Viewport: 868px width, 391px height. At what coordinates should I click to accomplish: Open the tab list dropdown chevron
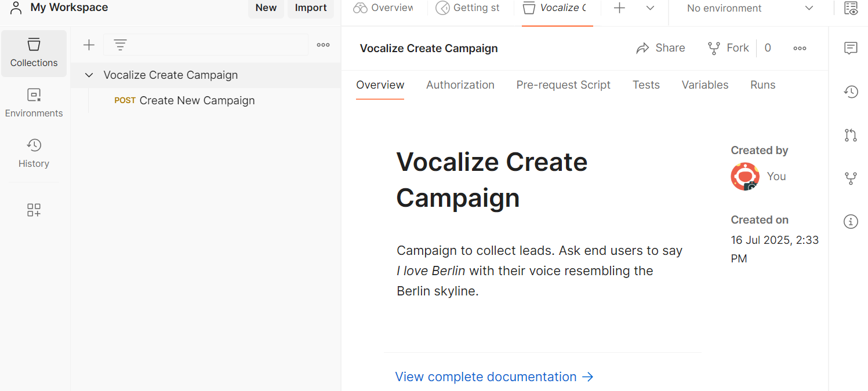pos(651,8)
